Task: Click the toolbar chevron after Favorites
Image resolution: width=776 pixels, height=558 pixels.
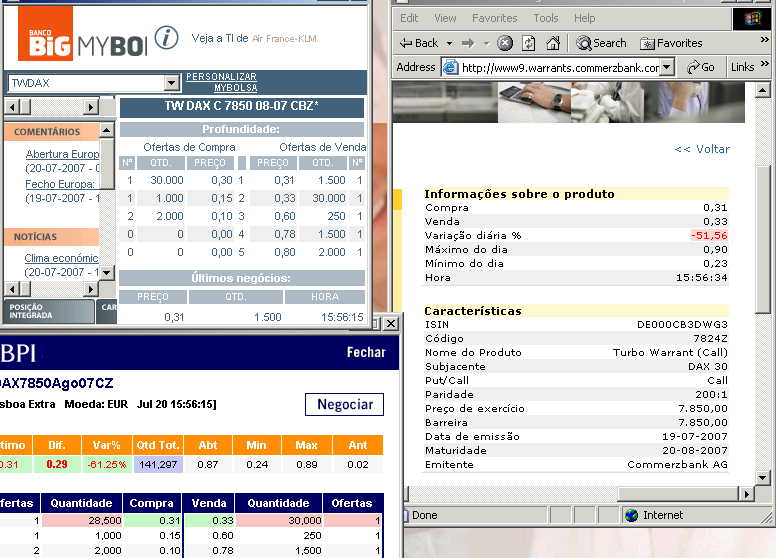Action: coord(764,40)
